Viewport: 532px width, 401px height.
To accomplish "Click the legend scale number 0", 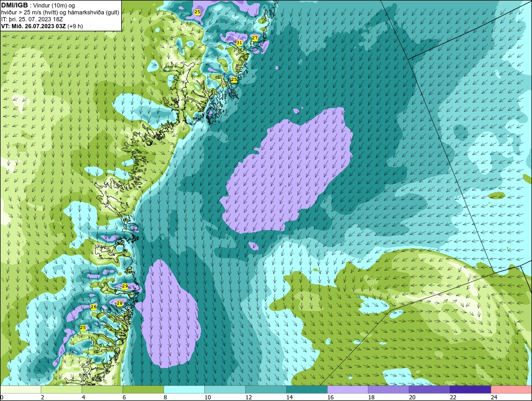I will (2, 397).
